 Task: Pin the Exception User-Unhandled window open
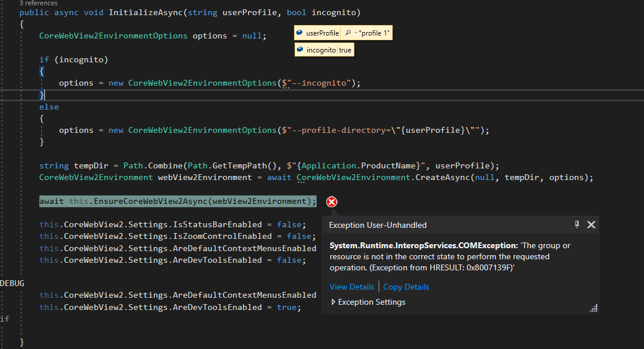pyautogui.click(x=576, y=224)
